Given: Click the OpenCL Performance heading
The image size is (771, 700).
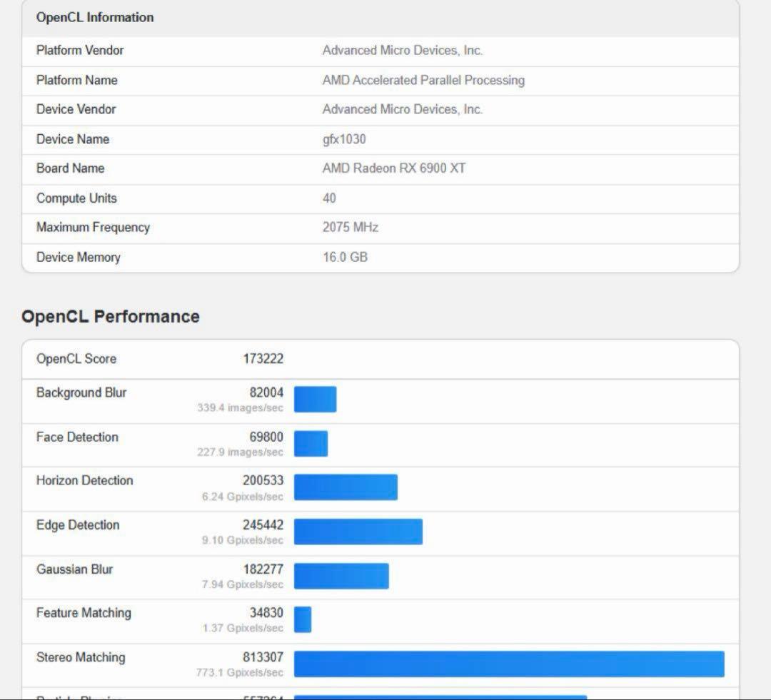Looking at the screenshot, I should coord(111,317).
